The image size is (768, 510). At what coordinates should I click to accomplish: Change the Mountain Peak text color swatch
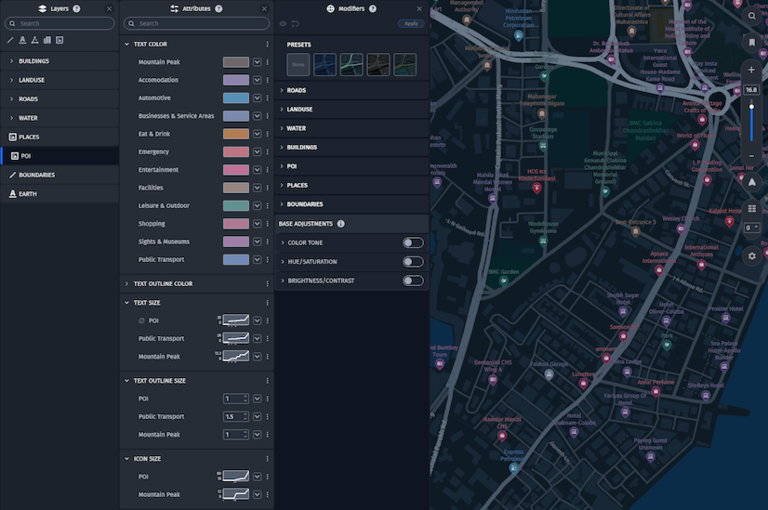pyautogui.click(x=236, y=62)
